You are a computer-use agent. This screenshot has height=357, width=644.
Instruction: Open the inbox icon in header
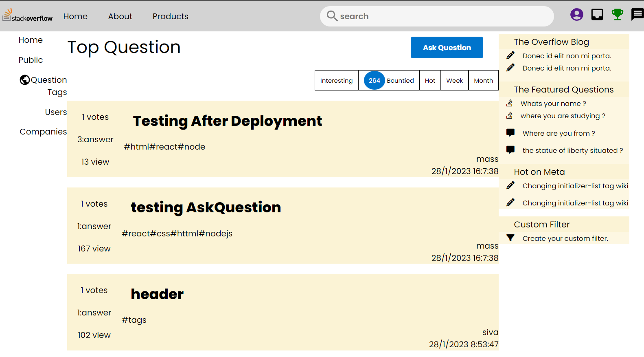point(597,15)
